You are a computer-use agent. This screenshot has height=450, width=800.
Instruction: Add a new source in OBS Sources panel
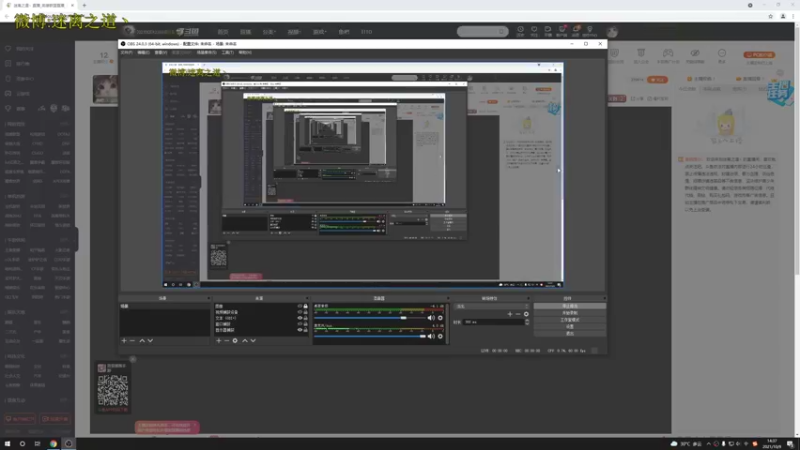[219, 340]
